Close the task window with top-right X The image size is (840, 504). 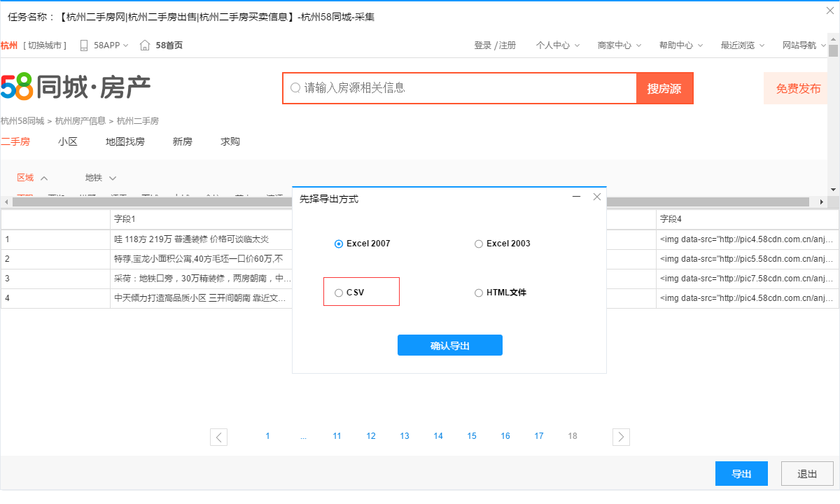tap(830, 10)
